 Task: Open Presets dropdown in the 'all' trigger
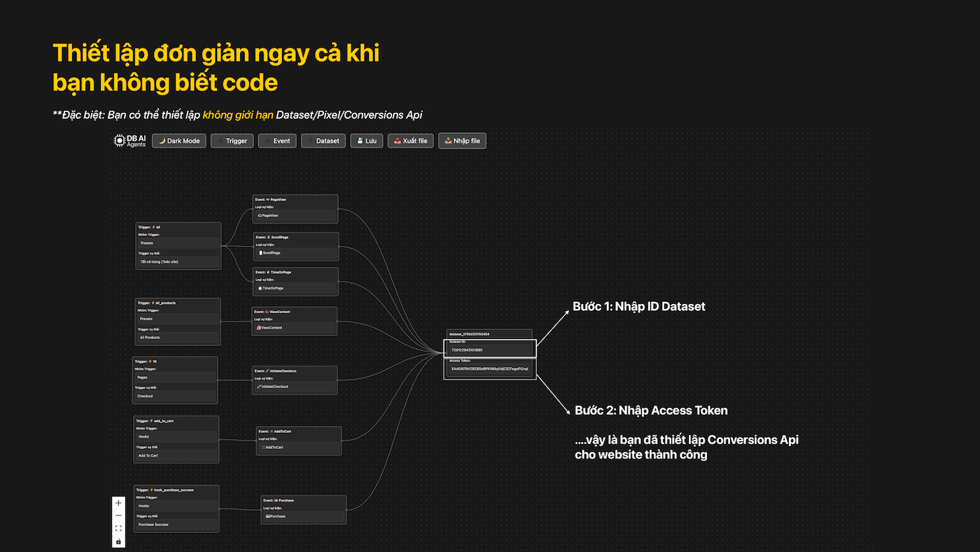pos(178,243)
